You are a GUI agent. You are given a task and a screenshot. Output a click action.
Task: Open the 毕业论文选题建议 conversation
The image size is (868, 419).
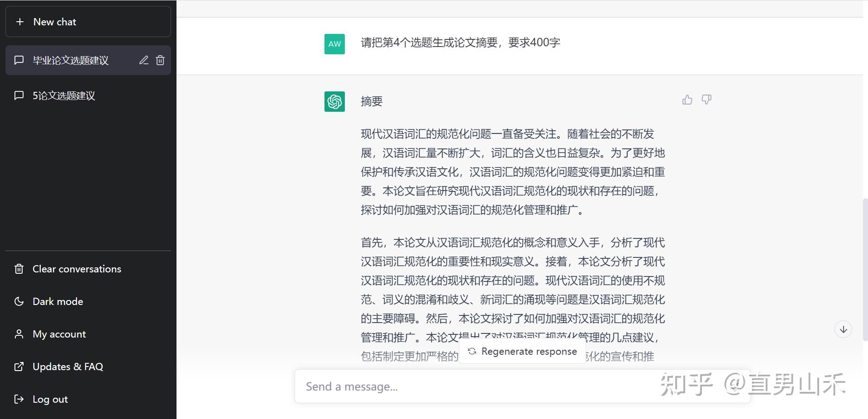[x=71, y=60]
